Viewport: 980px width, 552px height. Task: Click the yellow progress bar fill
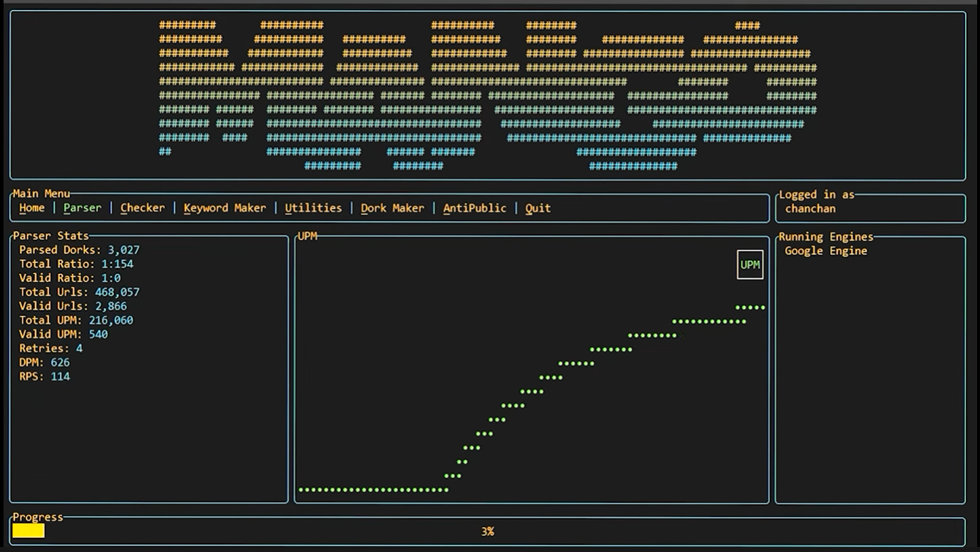pyautogui.click(x=29, y=531)
